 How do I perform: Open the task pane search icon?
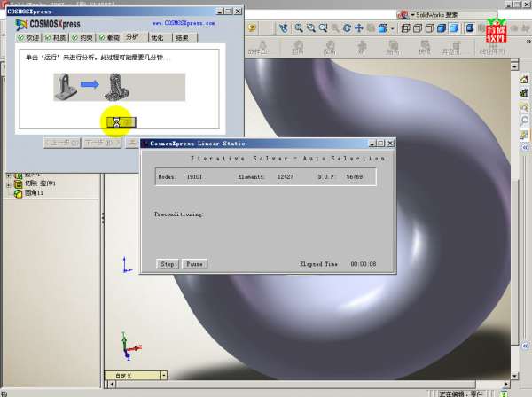[x=525, y=121]
